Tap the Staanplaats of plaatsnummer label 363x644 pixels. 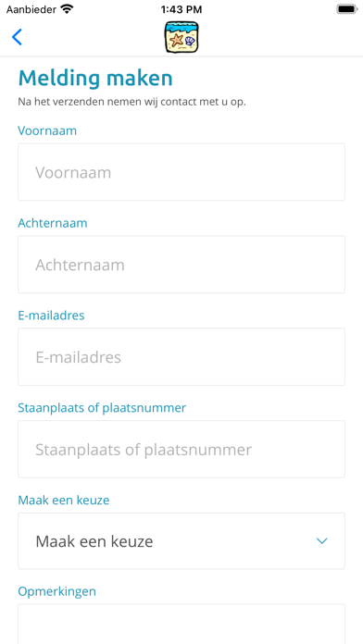click(102, 408)
